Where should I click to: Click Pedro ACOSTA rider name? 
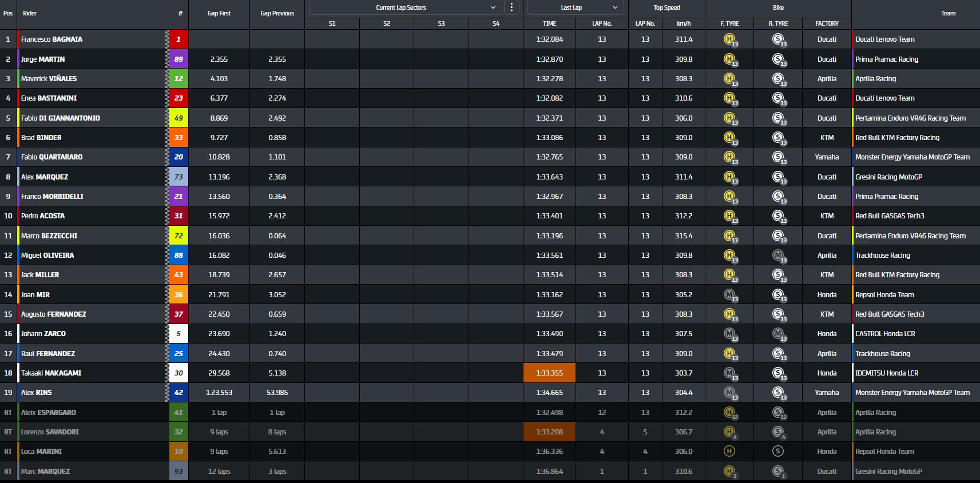[43, 215]
